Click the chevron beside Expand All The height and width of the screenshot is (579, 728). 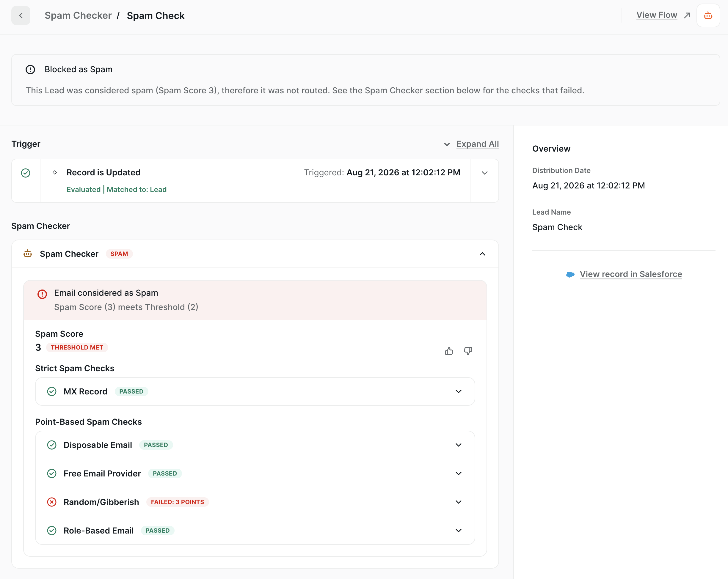coord(447,144)
